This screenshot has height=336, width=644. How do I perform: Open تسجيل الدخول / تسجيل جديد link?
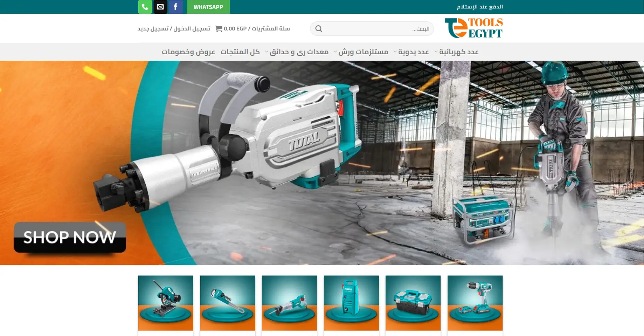(x=174, y=29)
